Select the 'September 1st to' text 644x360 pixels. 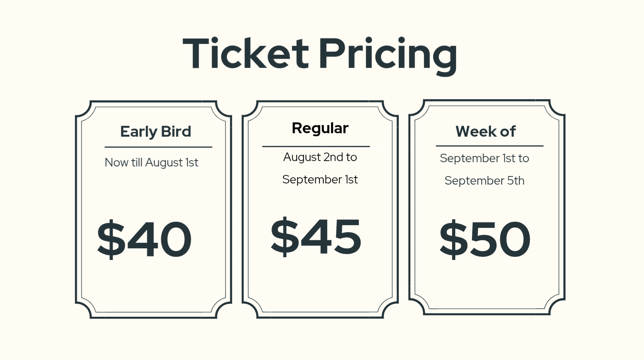coord(484,158)
